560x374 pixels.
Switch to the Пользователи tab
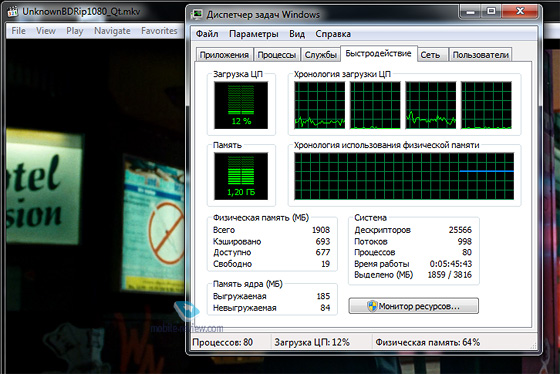(x=480, y=55)
